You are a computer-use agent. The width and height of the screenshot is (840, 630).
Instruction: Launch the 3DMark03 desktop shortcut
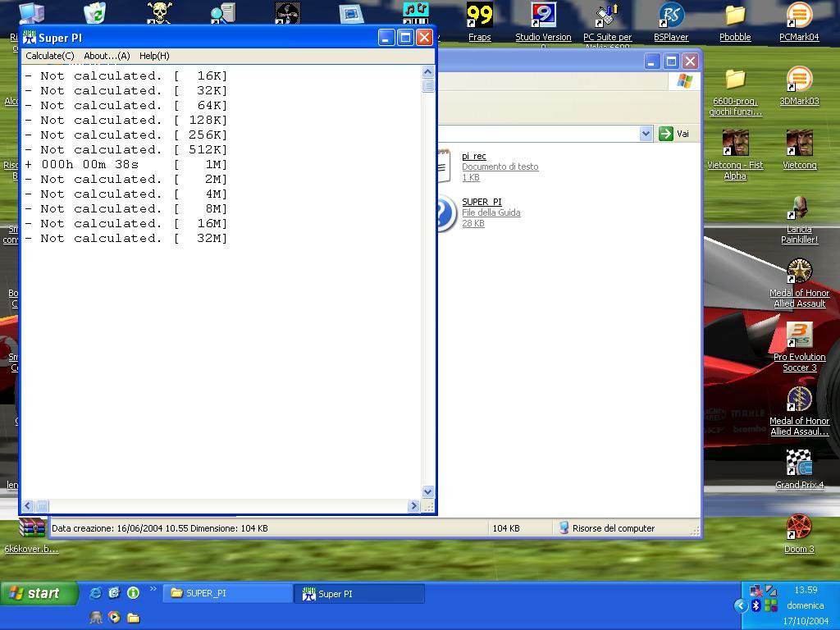tap(799, 85)
